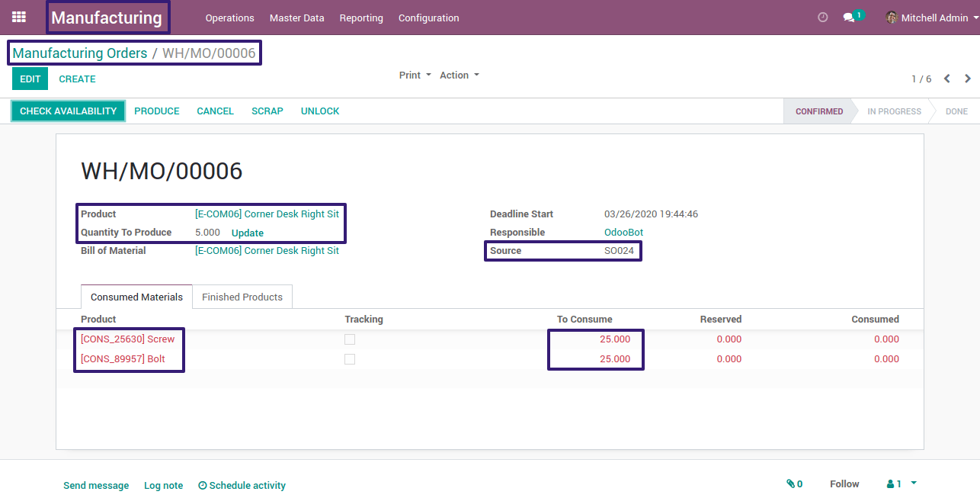Select DONE status stage
This screenshot has height=498, width=980.
point(956,111)
